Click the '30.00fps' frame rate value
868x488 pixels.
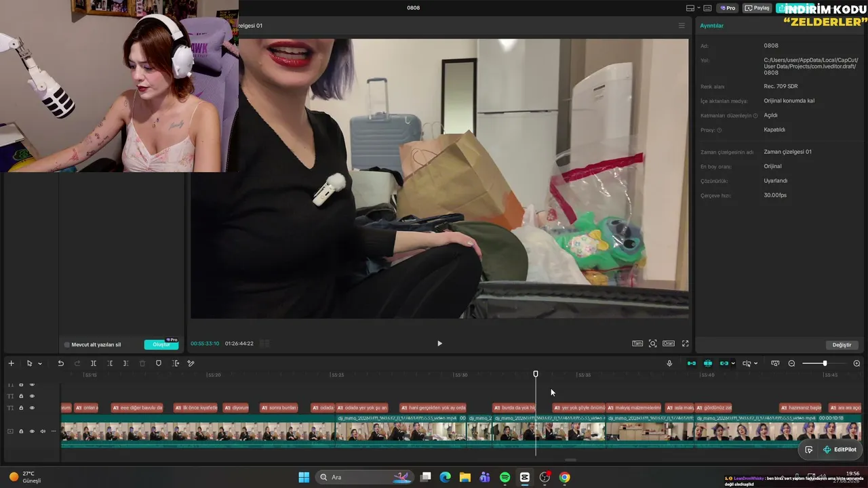click(x=775, y=195)
